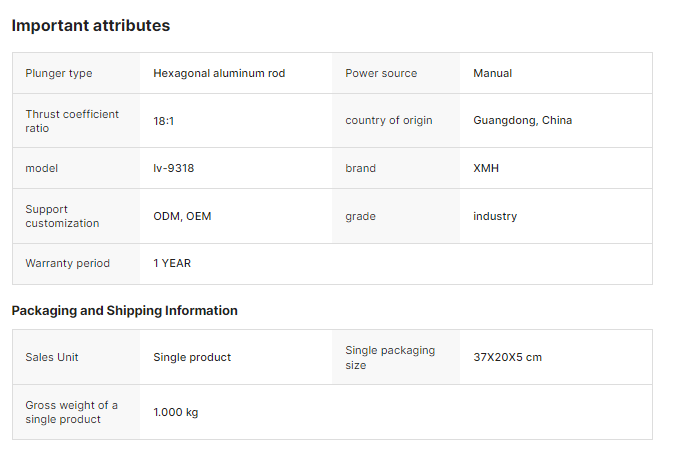Screen dimensions: 681x456
Task: Select the "1 YEAR" warranty value
Action: 172,263
